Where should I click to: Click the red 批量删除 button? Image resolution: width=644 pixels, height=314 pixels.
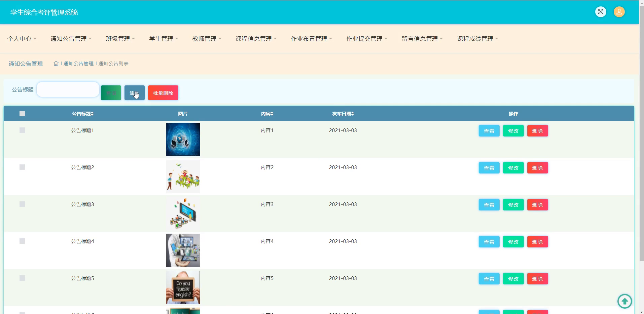point(163,93)
